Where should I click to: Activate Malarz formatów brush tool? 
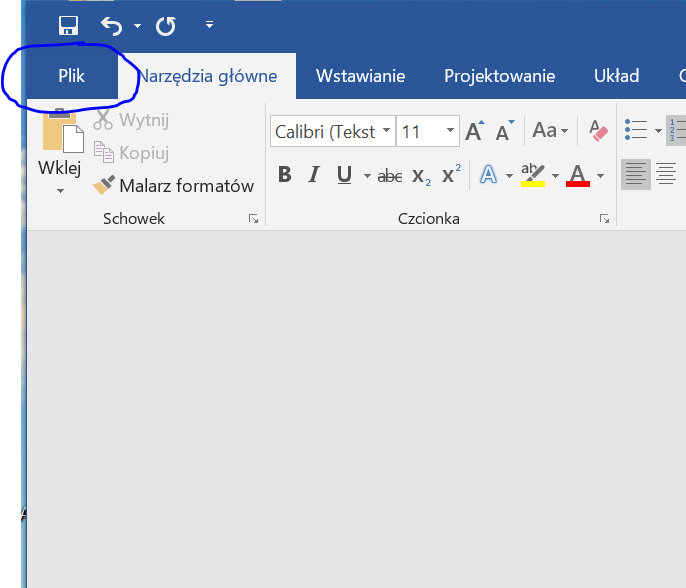coord(173,186)
